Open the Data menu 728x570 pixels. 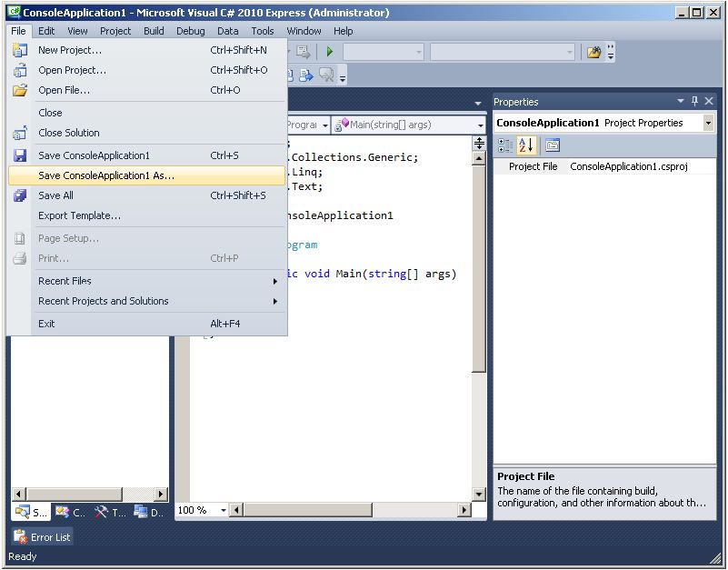[x=227, y=31]
